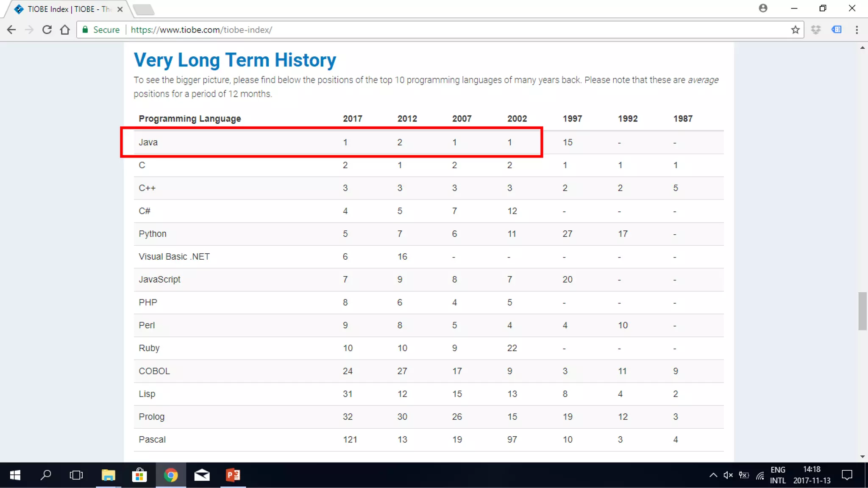Image resolution: width=868 pixels, height=488 pixels.
Task: Open a new empty tab
Action: [x=144, y=9]
